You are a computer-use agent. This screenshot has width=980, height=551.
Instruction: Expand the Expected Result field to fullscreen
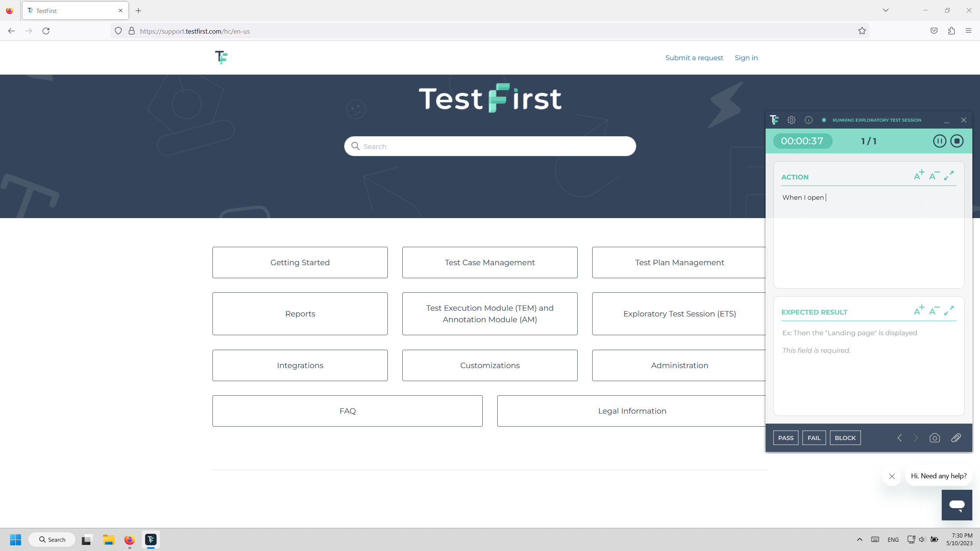(x=949, y=311)
